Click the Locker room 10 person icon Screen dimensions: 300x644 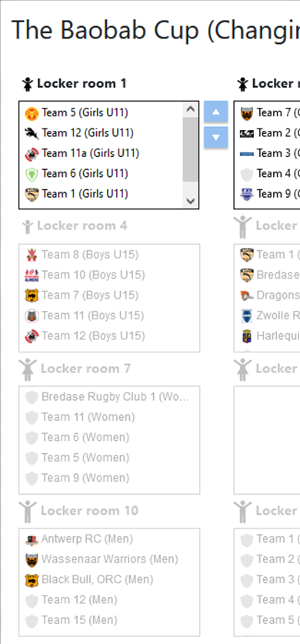28,512
